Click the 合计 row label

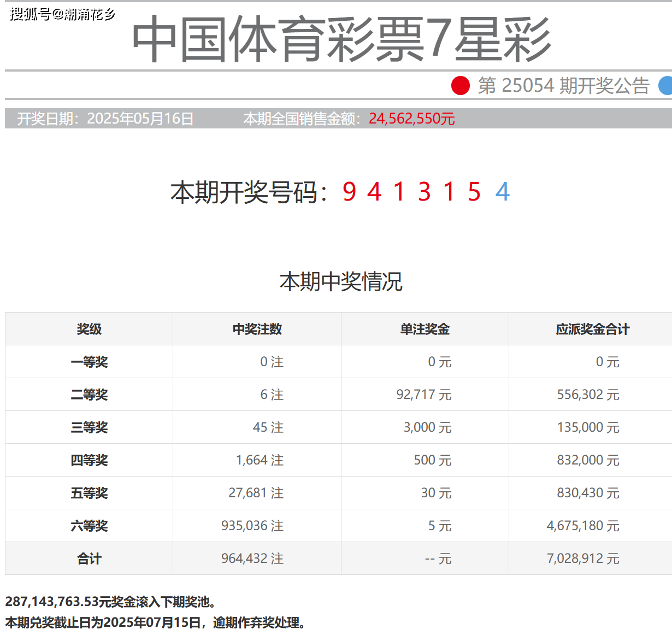(89, 558)
